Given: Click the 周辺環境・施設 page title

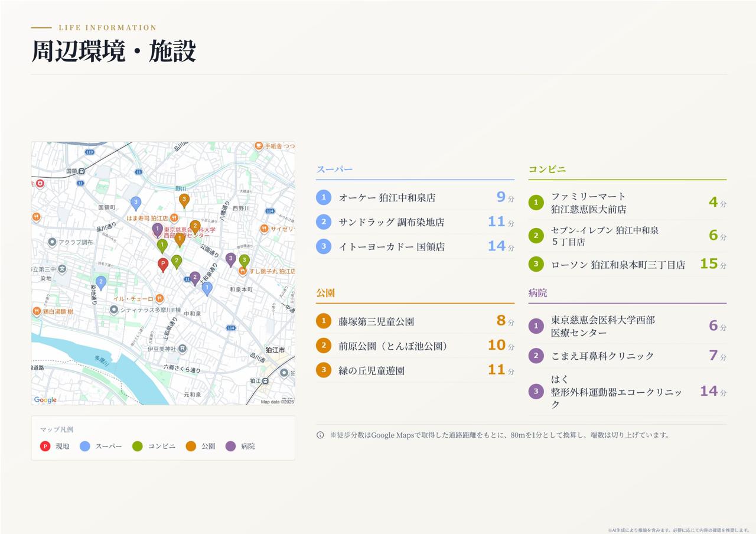Looking at the screenshot, I should coord(113,51).
